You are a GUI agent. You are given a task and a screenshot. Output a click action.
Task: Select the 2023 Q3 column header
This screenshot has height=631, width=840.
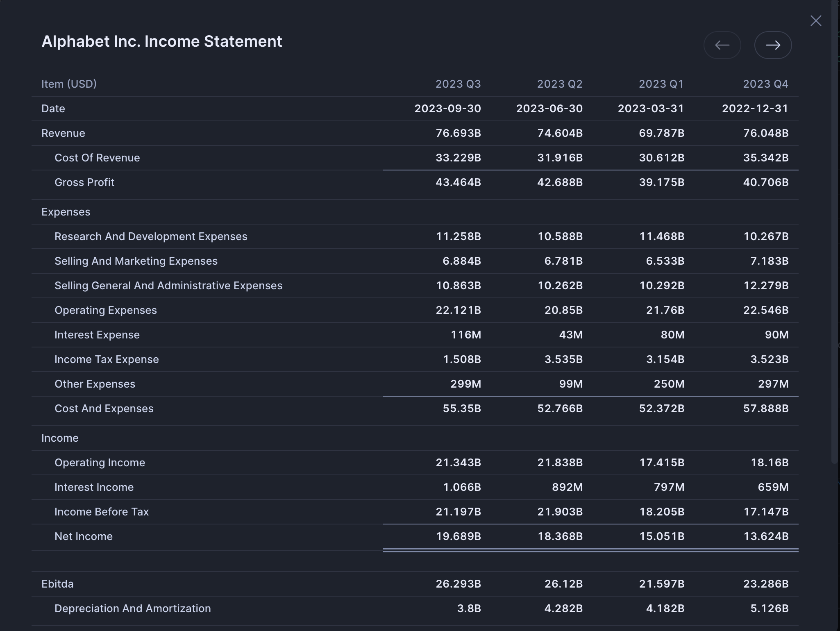point(458,84)
